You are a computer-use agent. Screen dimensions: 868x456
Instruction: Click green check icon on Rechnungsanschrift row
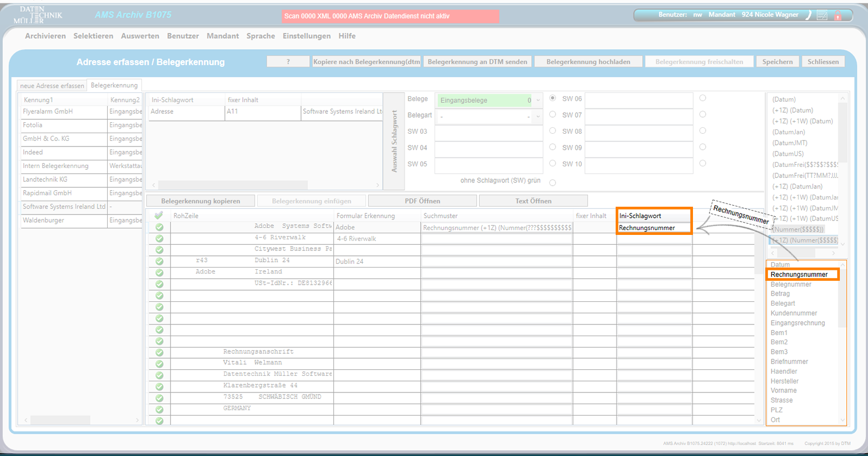(159, 352)
